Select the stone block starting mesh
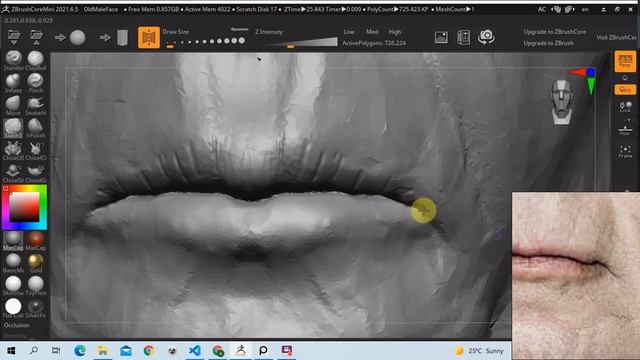 (x=122, y=38)
